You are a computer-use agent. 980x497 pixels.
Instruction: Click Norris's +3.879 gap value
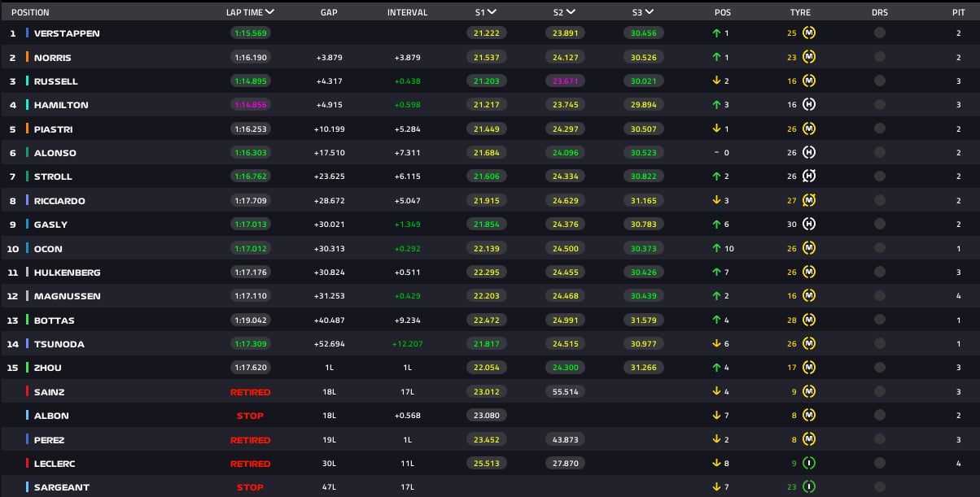pyautogui.click(x=329, y=57)
